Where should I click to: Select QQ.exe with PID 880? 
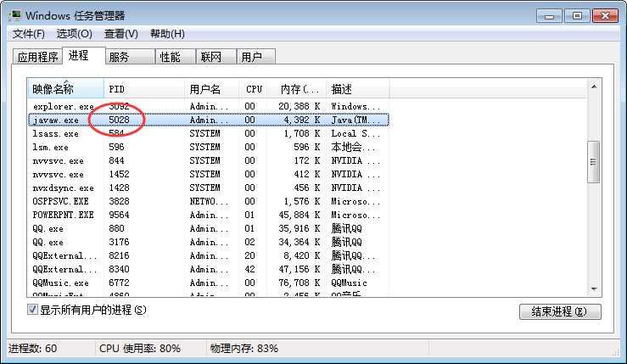(x=209, y=229)
